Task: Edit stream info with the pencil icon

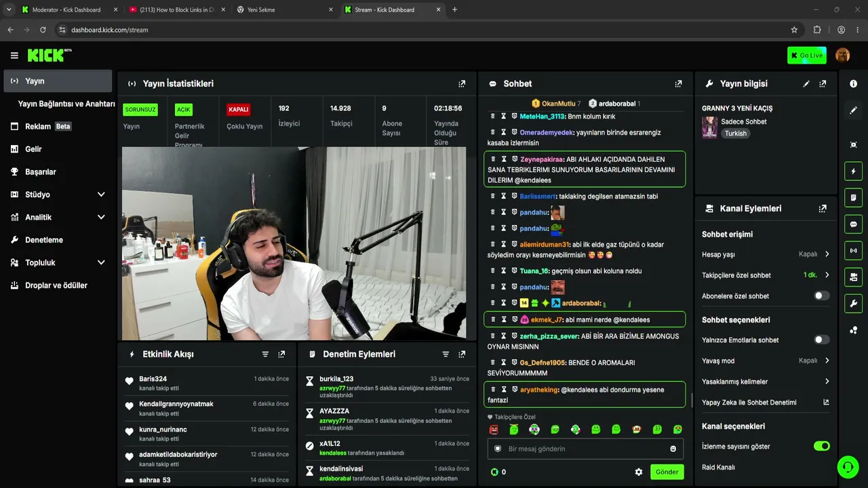Action: (806, 84)
